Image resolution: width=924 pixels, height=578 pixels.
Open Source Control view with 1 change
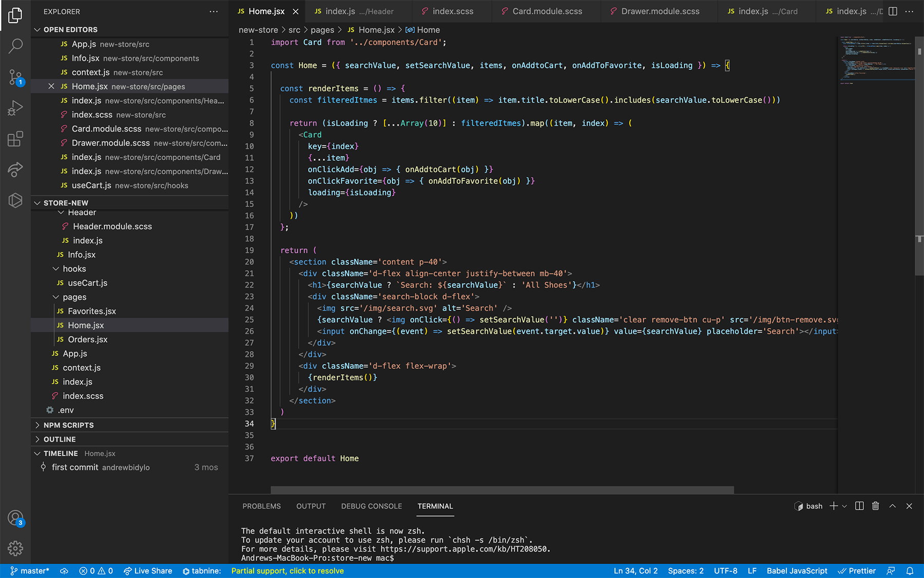(15, 77)
